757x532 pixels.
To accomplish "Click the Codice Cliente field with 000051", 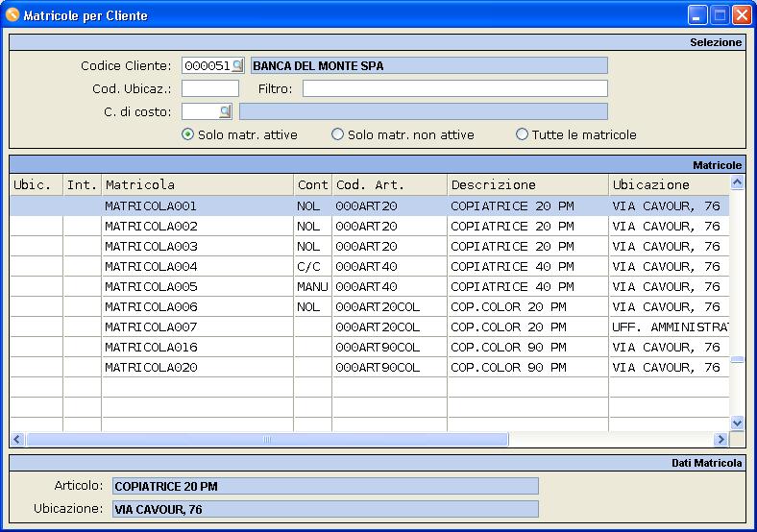I will point(213,65).
